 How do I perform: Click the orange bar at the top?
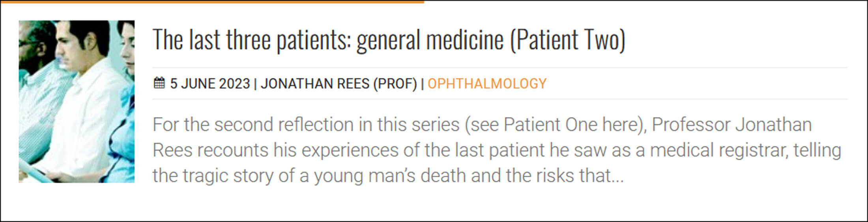pos(212,2)
